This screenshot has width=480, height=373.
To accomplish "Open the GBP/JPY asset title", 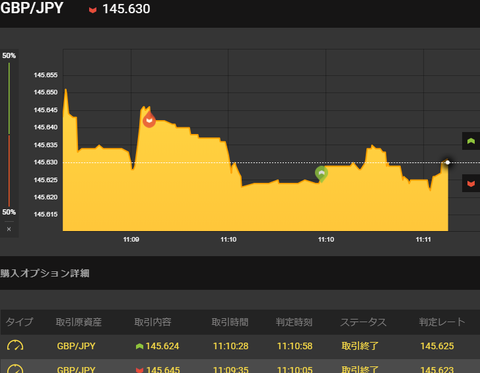I will (x=32, y=8).
